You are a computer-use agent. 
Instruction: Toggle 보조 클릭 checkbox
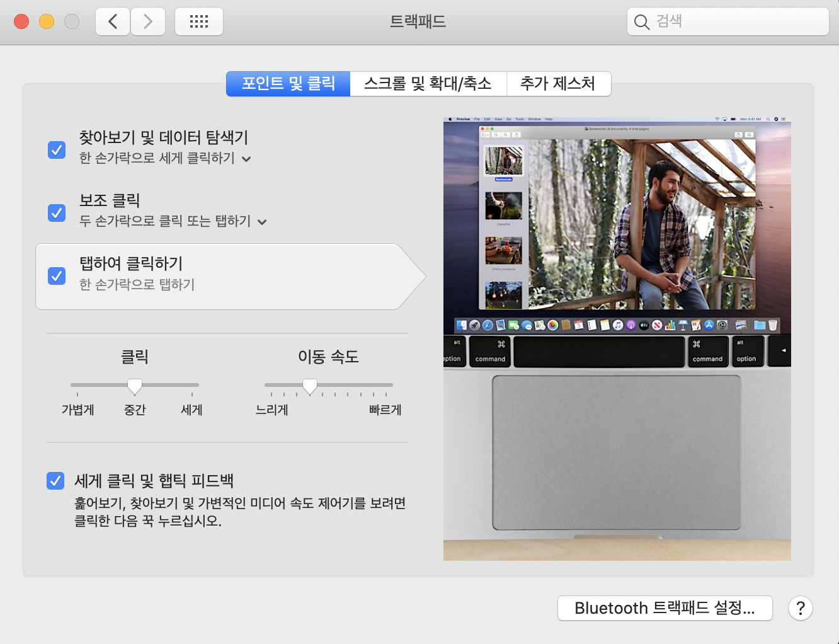click(57, 213)
